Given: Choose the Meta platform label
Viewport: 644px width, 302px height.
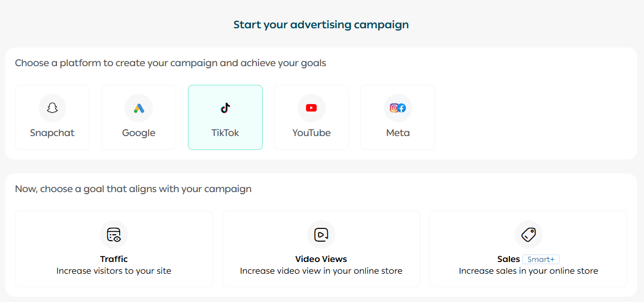Looking at the screenshot, I should click(398, 133).
